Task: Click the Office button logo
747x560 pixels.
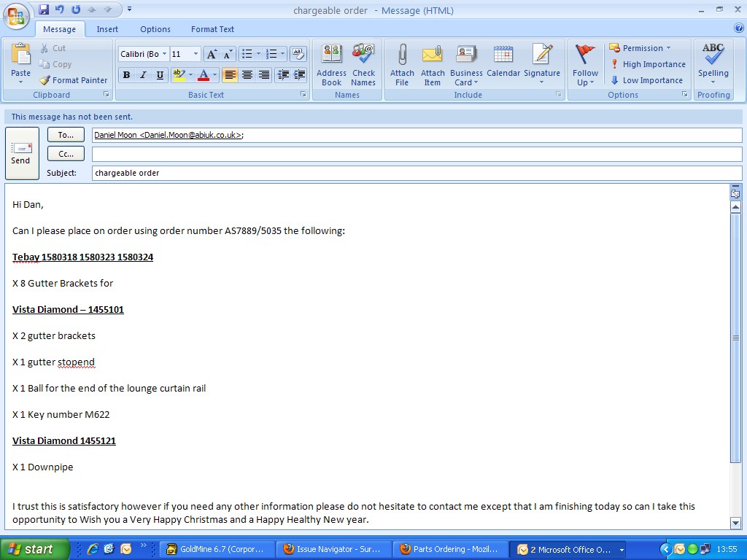Action: coord(16,17)
